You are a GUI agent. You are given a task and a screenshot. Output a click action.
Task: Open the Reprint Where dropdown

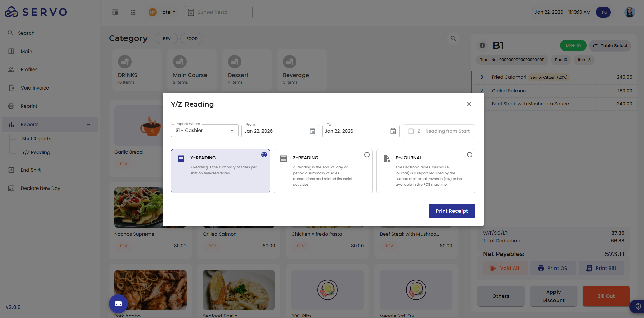(x=205, y=131)
